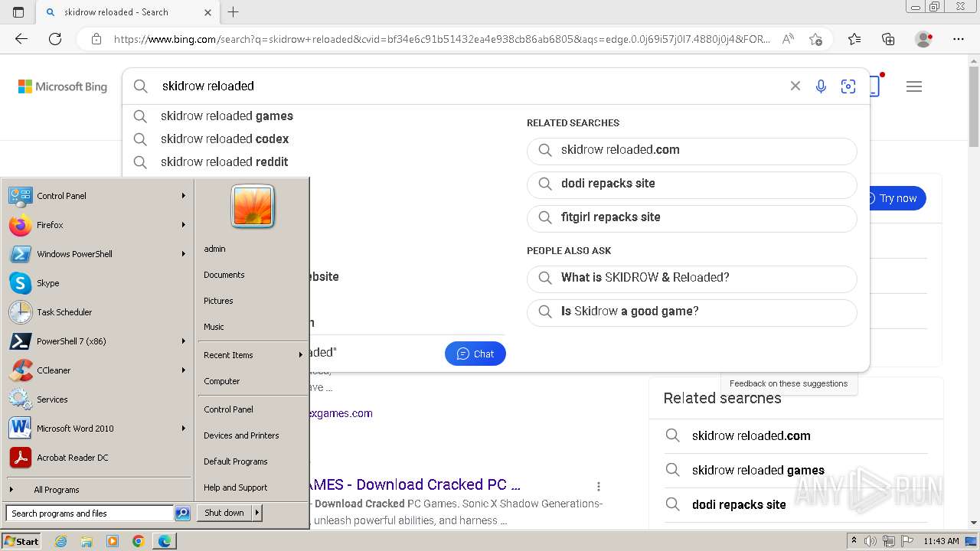
Task: Open Task Scheduler from Start menu
Action: click(98, 312)
